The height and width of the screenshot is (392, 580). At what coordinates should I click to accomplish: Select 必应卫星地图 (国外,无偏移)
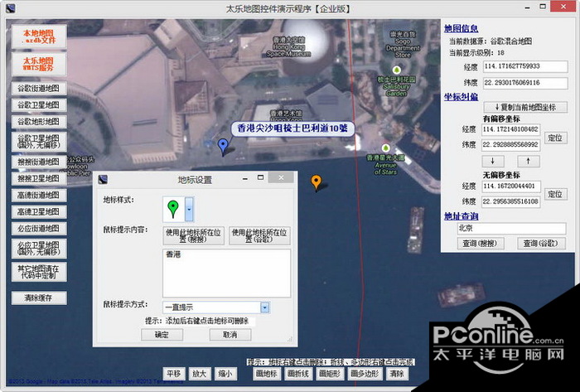coord(39,249)
